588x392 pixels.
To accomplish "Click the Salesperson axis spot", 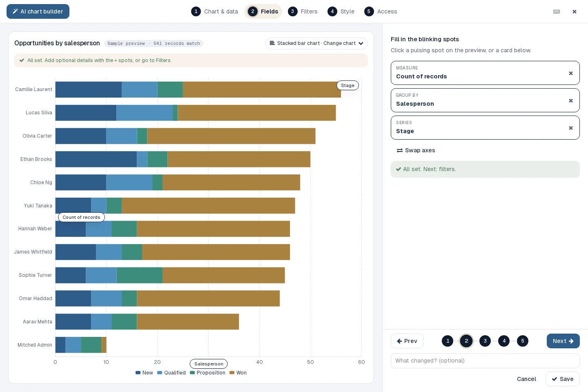I will pyautogui.click(x=209, y=364).
